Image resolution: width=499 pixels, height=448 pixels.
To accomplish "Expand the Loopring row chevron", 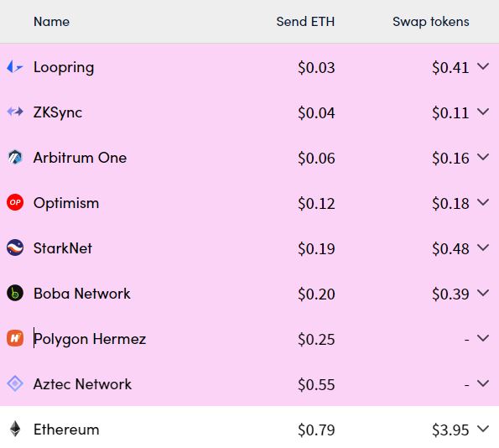I will 483,66.
